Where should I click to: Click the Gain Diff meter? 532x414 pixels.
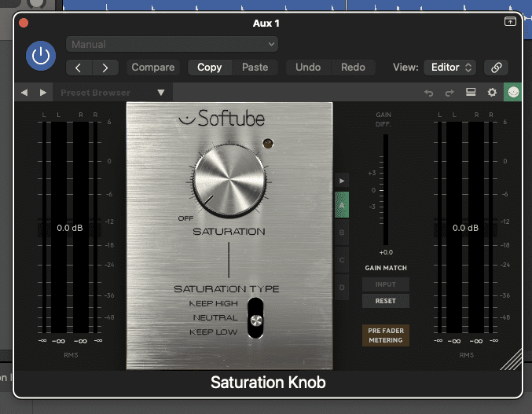pos(386,189)
